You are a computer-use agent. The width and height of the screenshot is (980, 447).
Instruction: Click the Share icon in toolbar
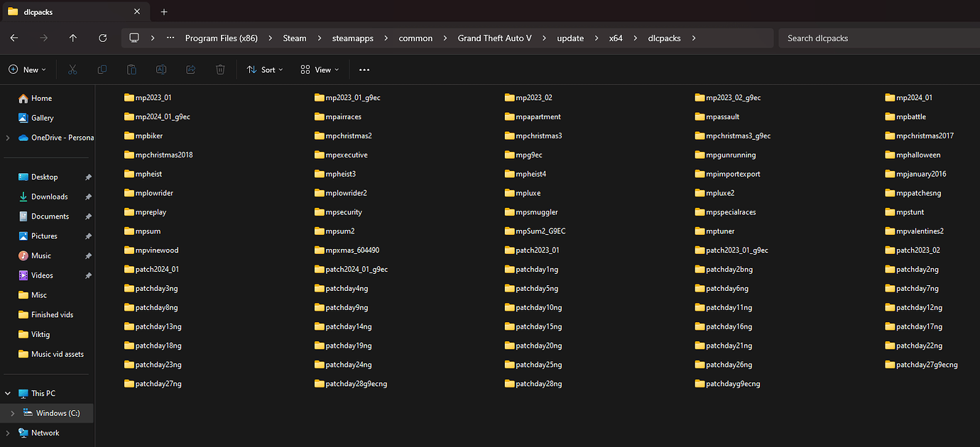pos(191,70)
